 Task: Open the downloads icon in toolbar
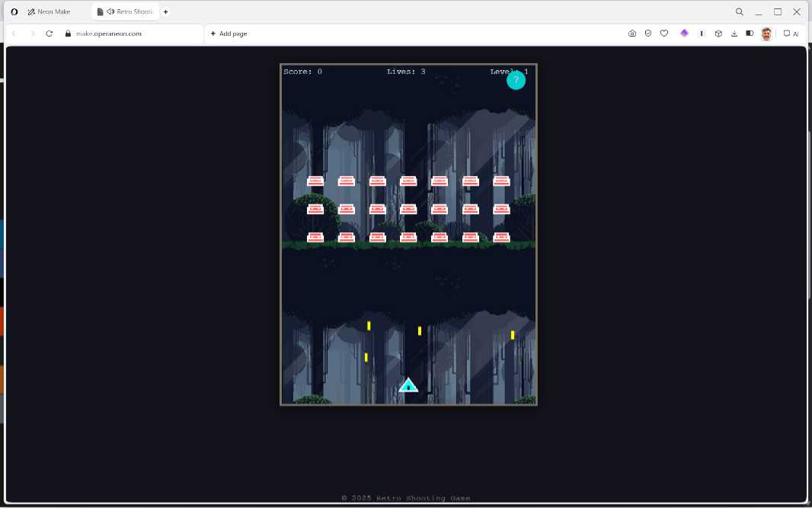(734, 34)
